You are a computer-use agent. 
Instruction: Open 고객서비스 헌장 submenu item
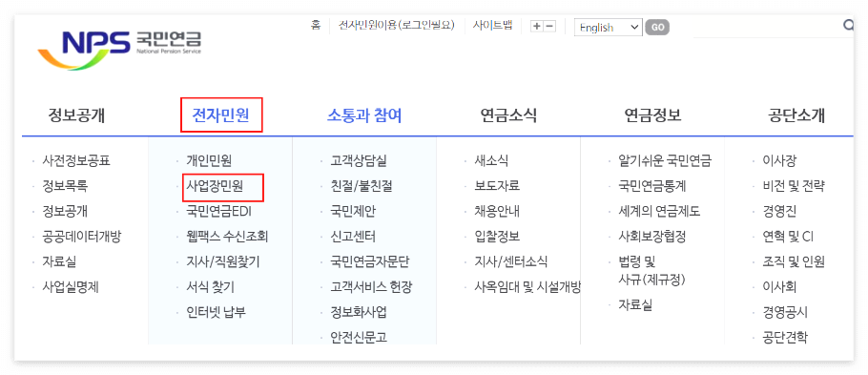[x=371, y=287]
